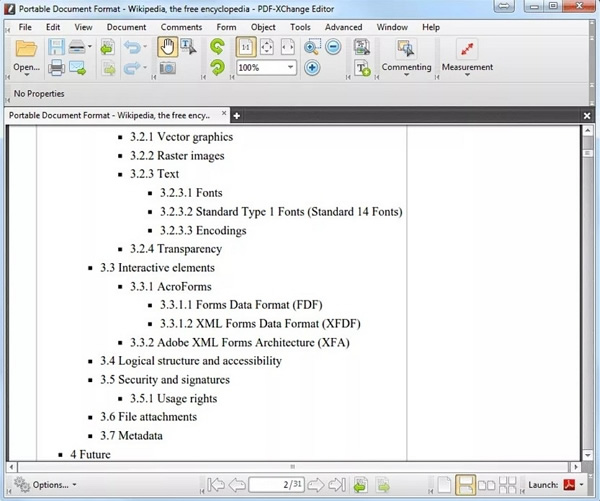
Task: Open the Window menu
Action: coord(392,27)
